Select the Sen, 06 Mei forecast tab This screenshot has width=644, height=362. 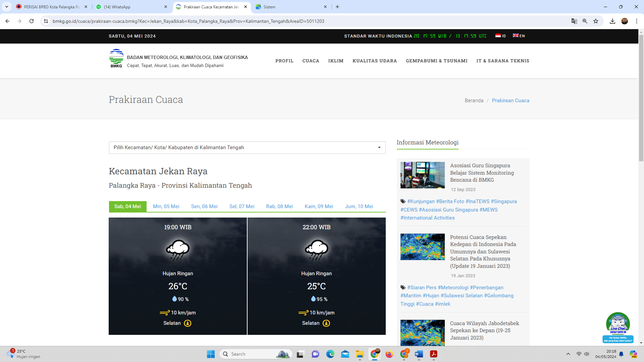(x=204, y=206)
